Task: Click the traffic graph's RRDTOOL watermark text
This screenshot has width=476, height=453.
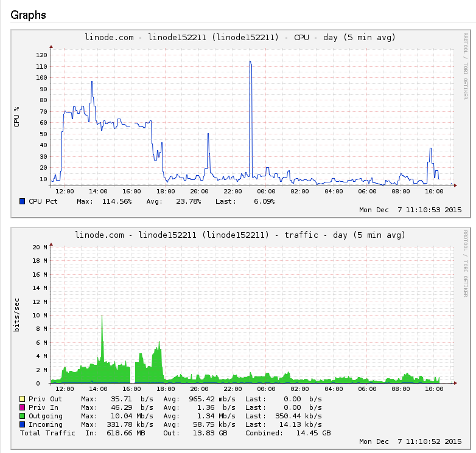Action: 466,264
